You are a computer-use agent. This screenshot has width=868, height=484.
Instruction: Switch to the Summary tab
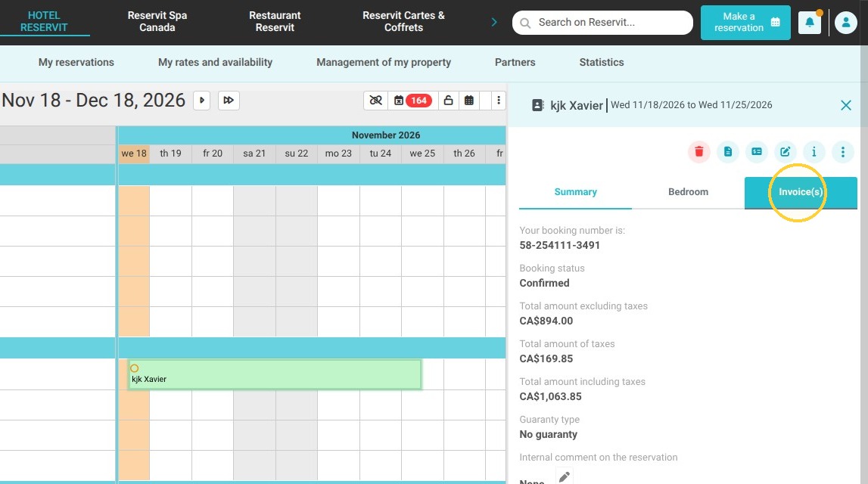click(576, 192)
